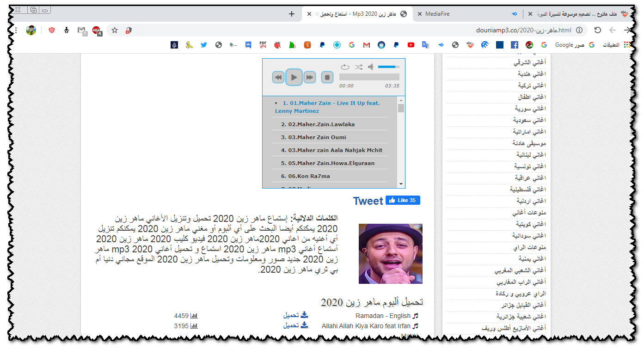Bookmark this page with the star icon
The image size is (644, 349).
click(x=115, y=30)
